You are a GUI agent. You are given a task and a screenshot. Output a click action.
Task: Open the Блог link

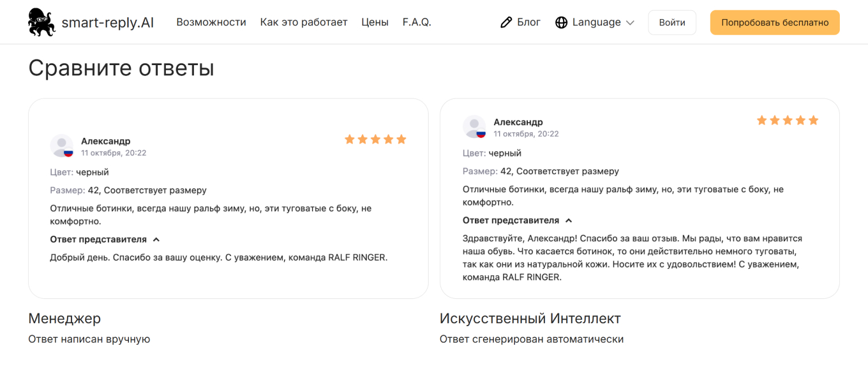(x=528, y=22)
